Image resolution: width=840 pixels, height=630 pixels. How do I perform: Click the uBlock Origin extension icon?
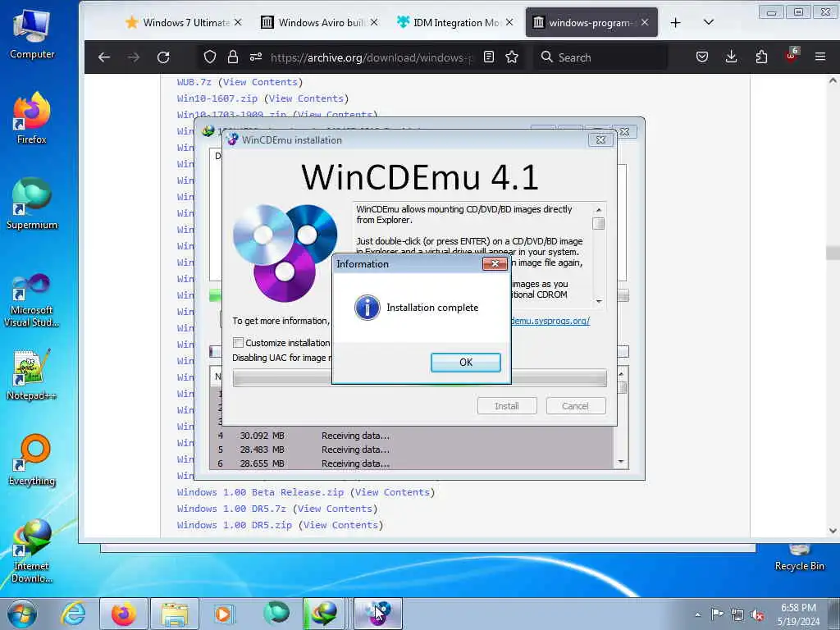[x=792, y=56]
